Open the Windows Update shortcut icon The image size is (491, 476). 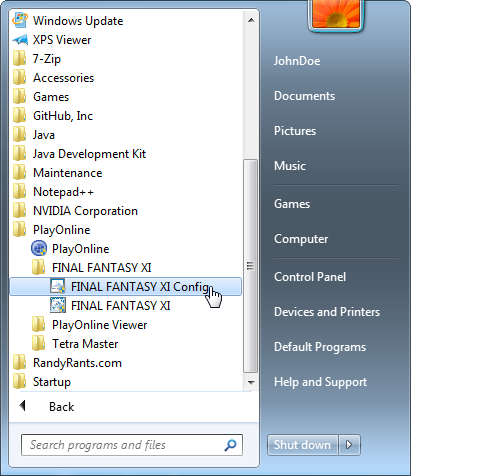coord(20,20)
